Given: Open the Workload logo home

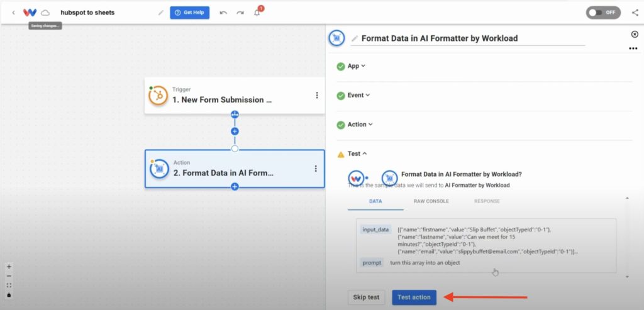Looking at the screenshot, I should [30, 13].
